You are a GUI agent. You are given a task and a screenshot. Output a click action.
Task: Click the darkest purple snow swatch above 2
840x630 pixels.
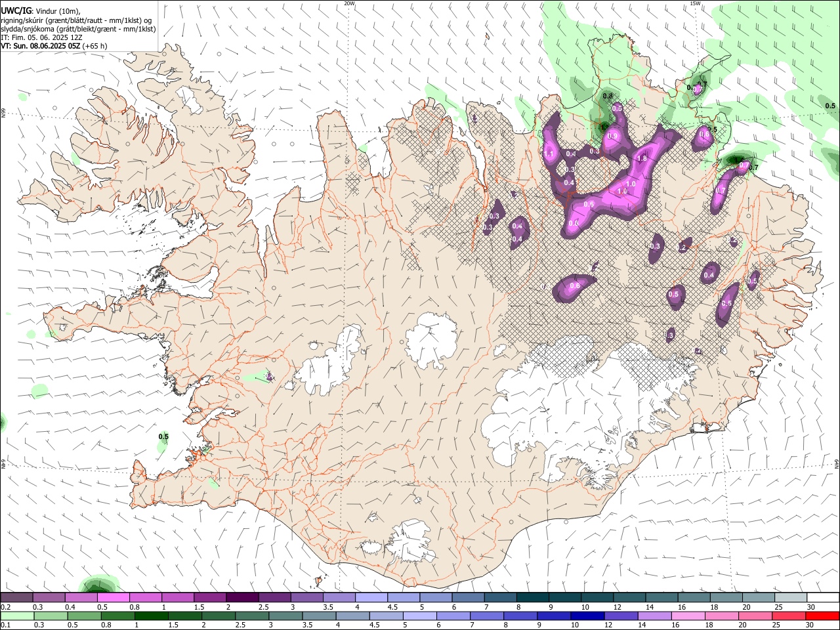[x=241, y=598]
